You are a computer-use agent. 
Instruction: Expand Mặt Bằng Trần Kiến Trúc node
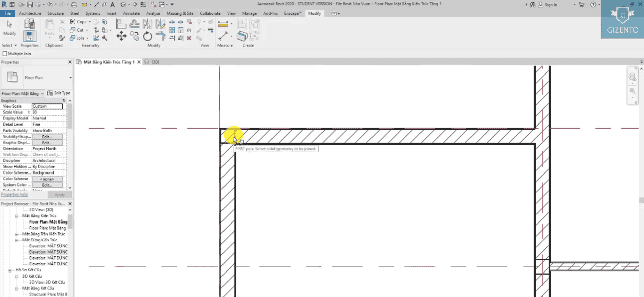(x=16, y=234)
